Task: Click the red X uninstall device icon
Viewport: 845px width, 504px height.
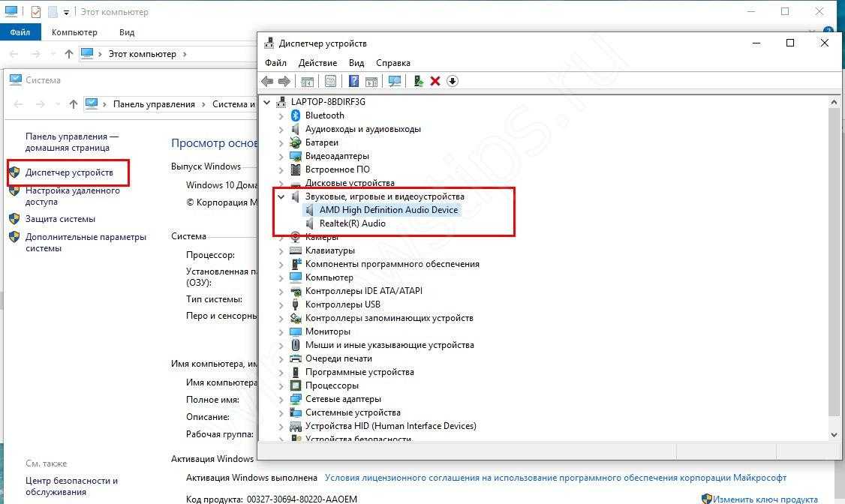Action: click(435, 81)
